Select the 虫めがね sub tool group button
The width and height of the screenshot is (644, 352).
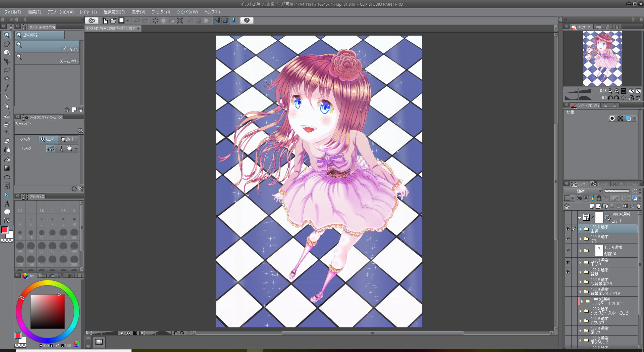(x=40, y=35)
